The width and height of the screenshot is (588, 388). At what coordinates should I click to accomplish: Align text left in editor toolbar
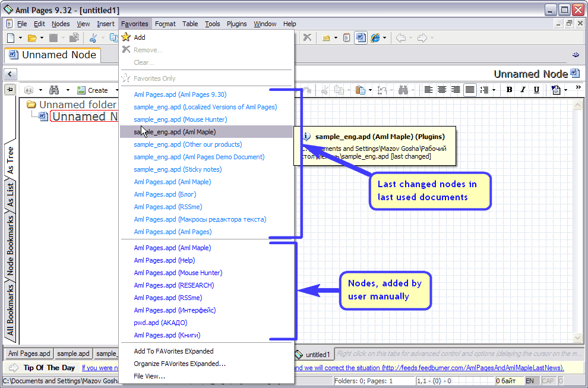[x=428, y=90]
